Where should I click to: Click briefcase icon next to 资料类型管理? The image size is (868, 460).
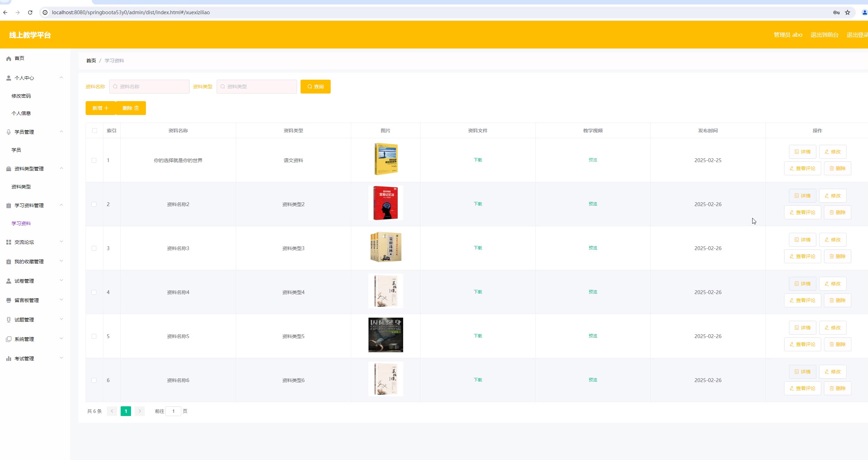[x=9, y=169]
